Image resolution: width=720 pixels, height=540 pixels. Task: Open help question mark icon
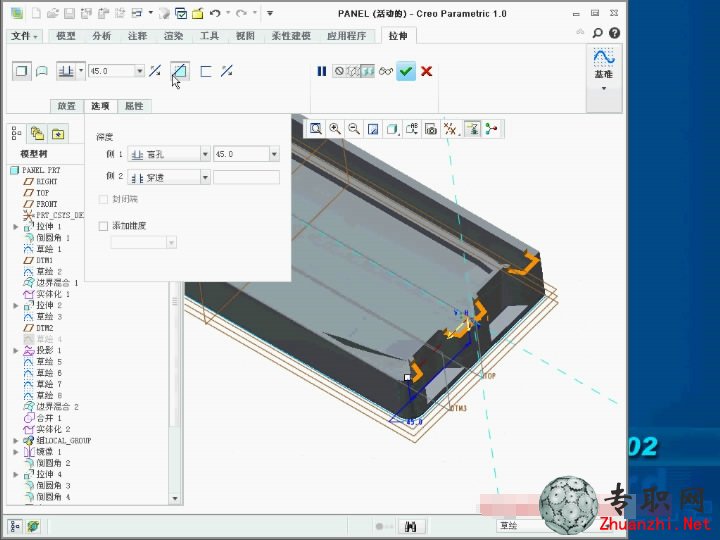coord(614,33)
